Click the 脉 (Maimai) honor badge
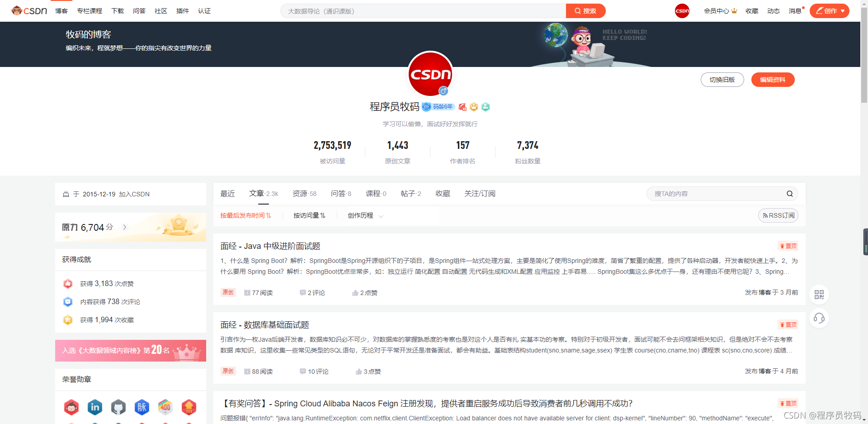 tap(142, 407)
